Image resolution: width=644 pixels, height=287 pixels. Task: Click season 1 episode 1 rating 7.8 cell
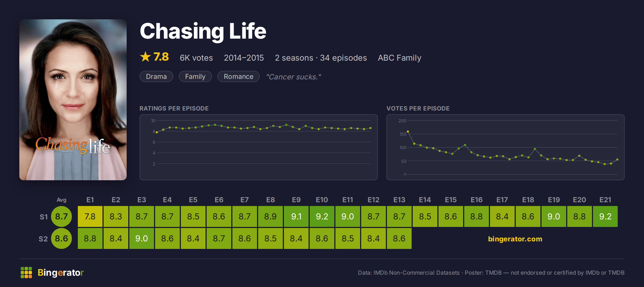point(90,216)
